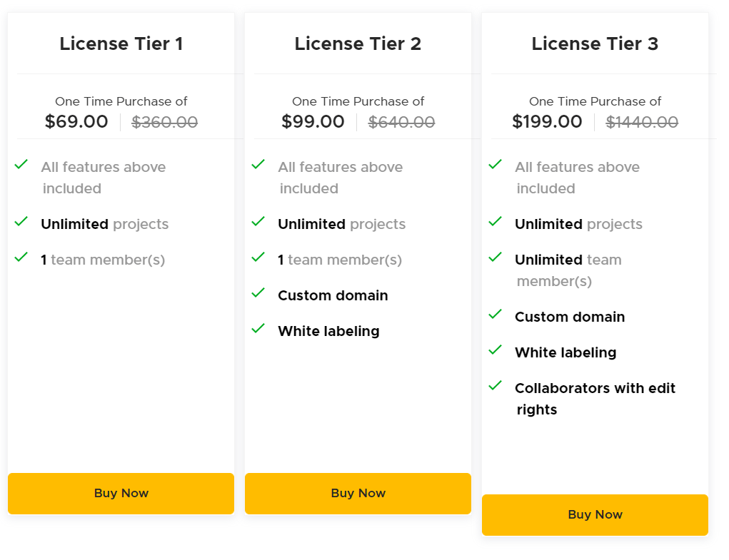The width and height of the screenshot is (729, 560).
Task: Click the Tier 3 Custom domain checkmark
Action: (496, 315)
